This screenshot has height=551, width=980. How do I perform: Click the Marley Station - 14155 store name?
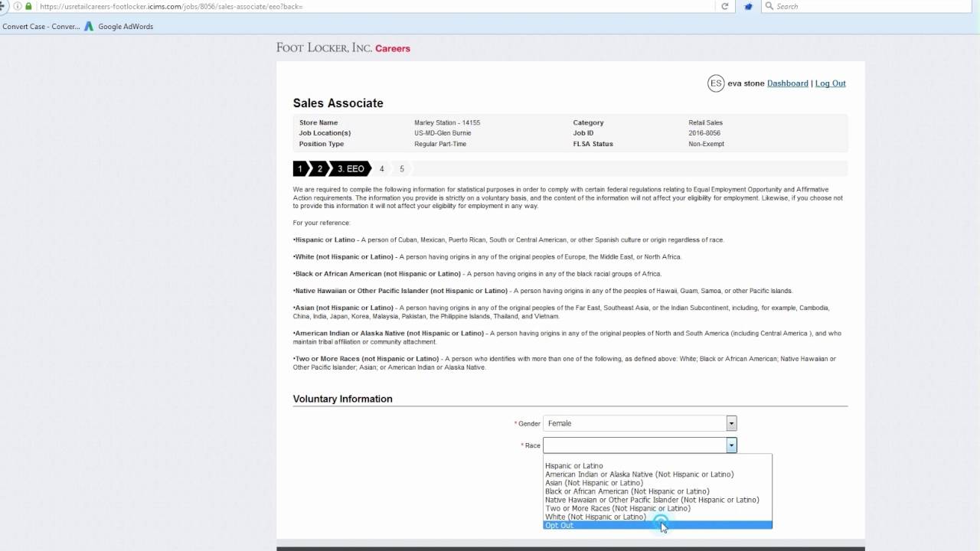coord(447,122)
